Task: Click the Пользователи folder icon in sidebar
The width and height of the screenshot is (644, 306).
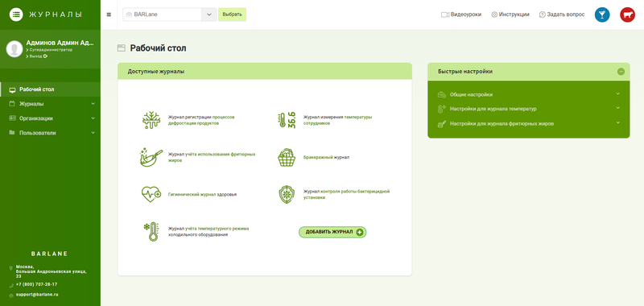Action: pos(12,133)
